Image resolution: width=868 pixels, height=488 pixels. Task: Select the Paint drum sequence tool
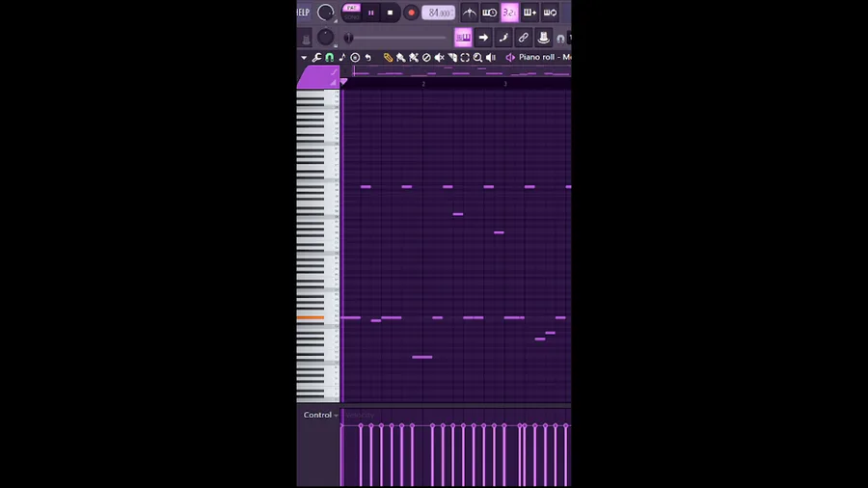[414, 58]
